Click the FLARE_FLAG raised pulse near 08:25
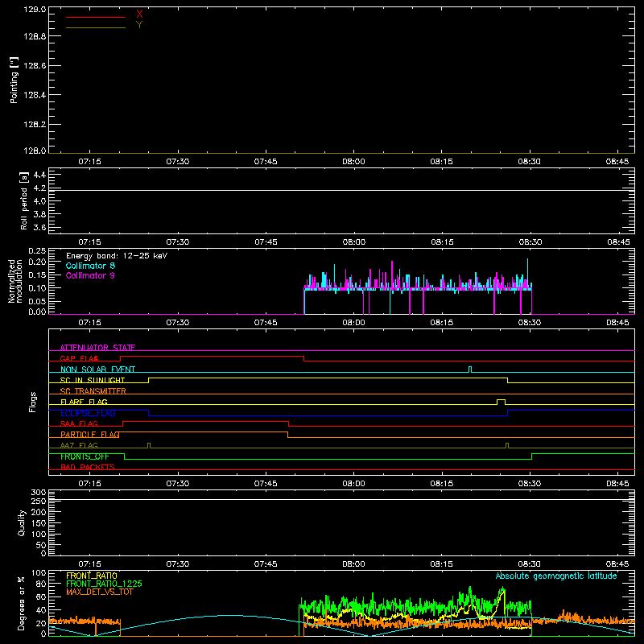Image resolution: width=644 pixels, height=644 pixels. point(501,402)
